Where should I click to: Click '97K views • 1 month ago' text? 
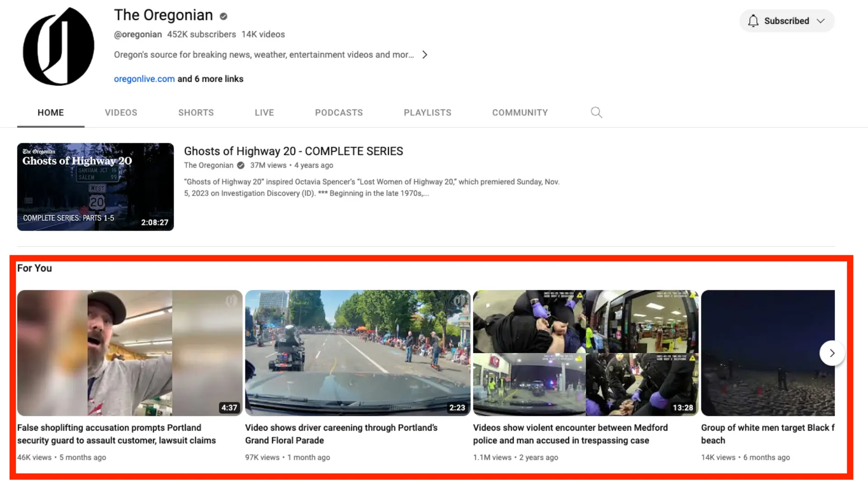click(x=288, y=457)
